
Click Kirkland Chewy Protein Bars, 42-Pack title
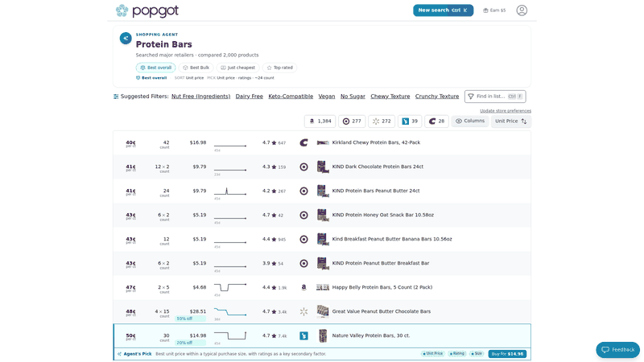(376, 143)
